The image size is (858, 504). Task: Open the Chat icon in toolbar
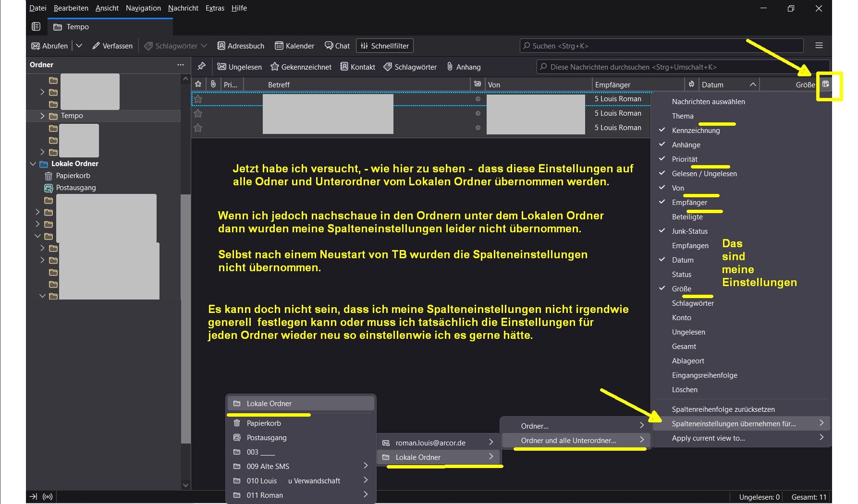tap(337, 46)
